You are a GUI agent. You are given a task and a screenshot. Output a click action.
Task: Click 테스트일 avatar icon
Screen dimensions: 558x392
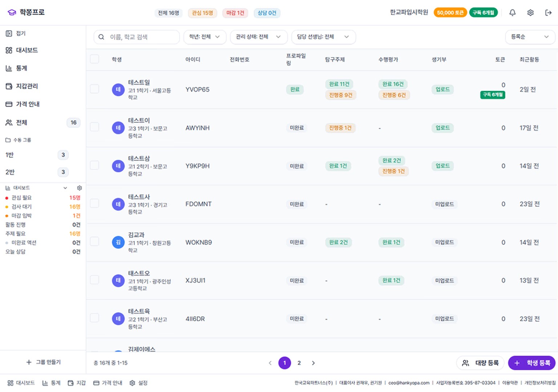coord(118,90)
